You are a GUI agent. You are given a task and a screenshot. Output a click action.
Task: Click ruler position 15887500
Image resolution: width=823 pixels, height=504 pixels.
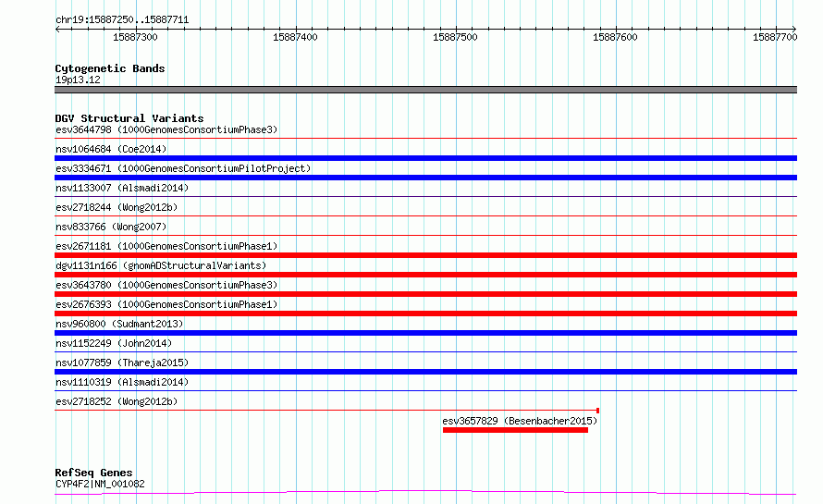(x=455, y=37)
